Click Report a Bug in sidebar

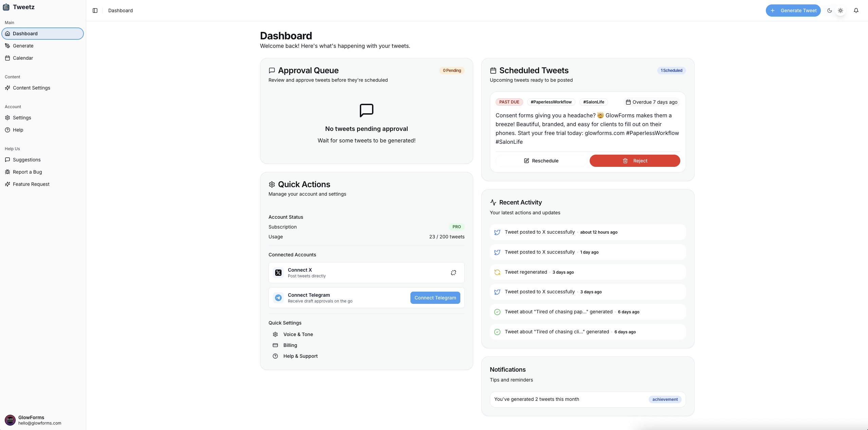click(x=27, y=172)
